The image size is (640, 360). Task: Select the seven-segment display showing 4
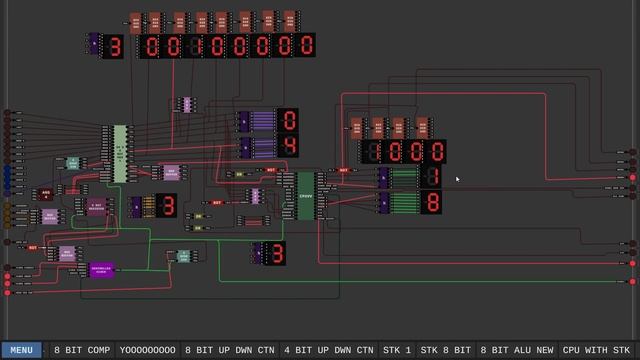[x=288, y=146]
